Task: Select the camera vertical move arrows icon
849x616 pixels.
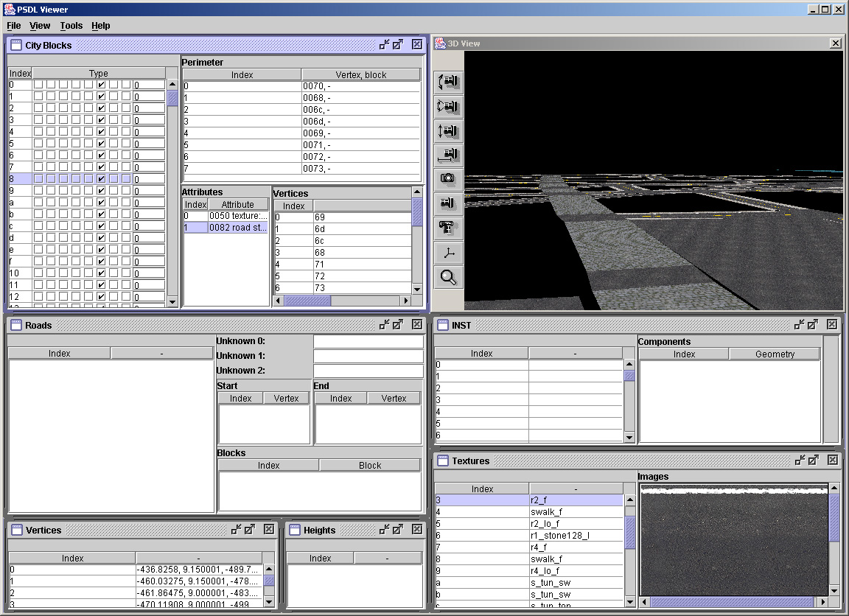Action: (x=448, y=132)
